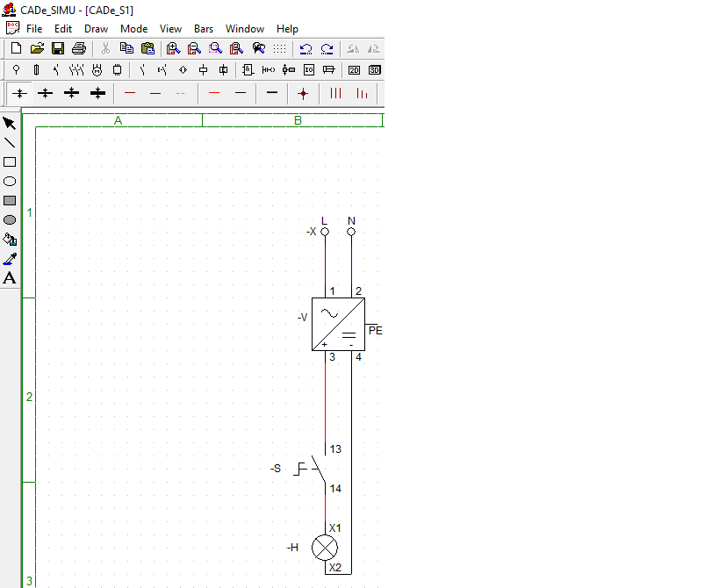Choose the line drawing tool
The image size is (719, 588).
(10, 142)
